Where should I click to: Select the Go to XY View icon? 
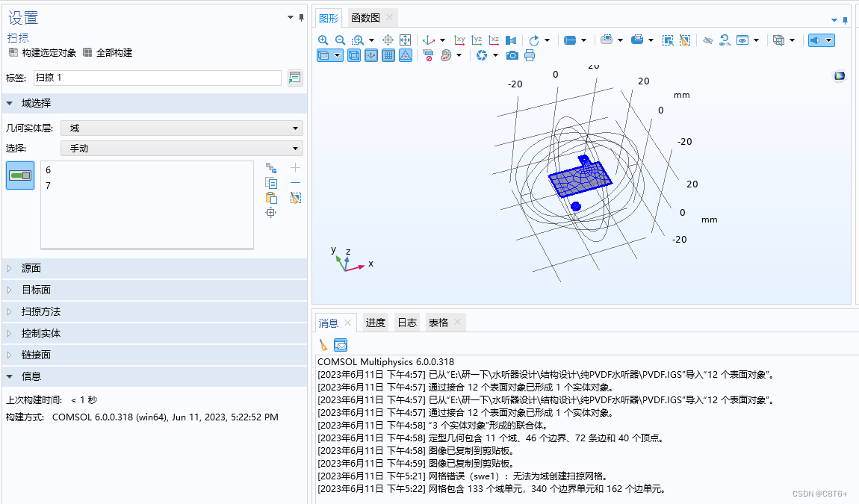[x=460, y=40]
